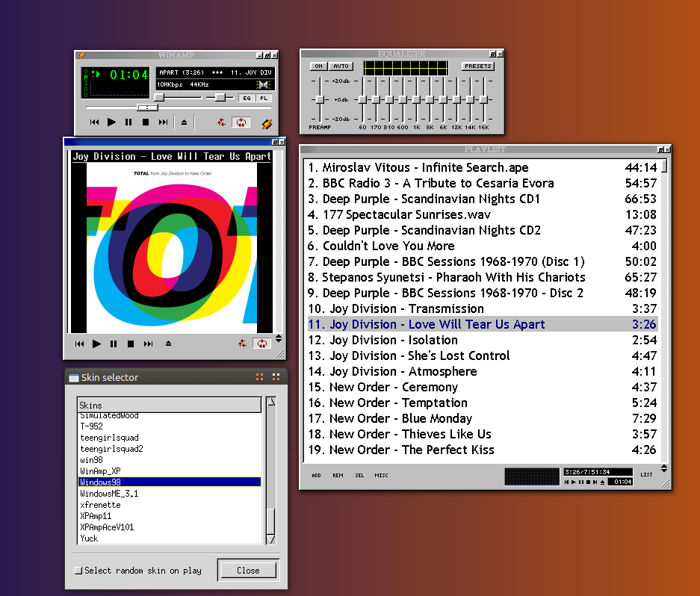Click the PREAMP slider in equalizer
Image resolution: width=700 pixels, height=596 pixels.
coord(320,99)
